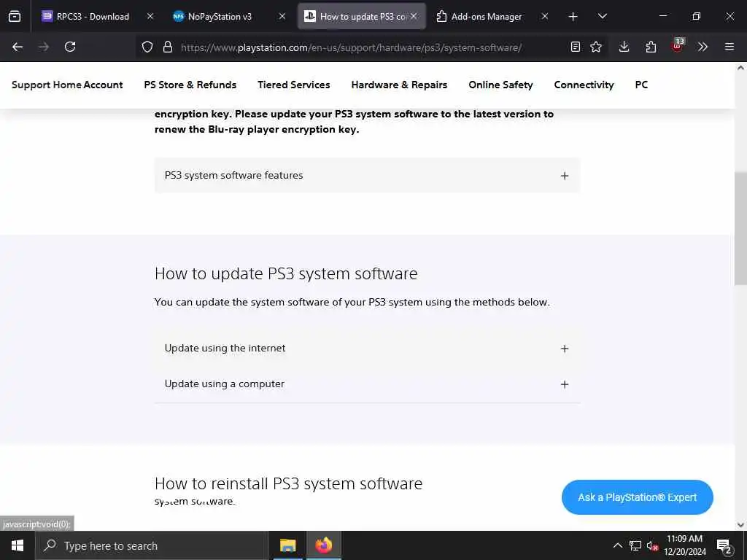Switch to RPCS3 - Download tab

click(x=93, y=16)
